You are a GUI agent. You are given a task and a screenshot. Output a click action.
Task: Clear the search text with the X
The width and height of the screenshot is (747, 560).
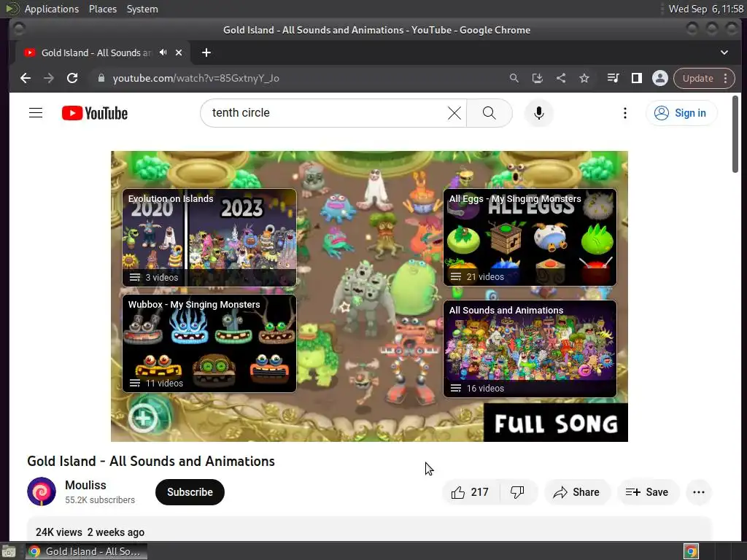(x=454, y=113)
